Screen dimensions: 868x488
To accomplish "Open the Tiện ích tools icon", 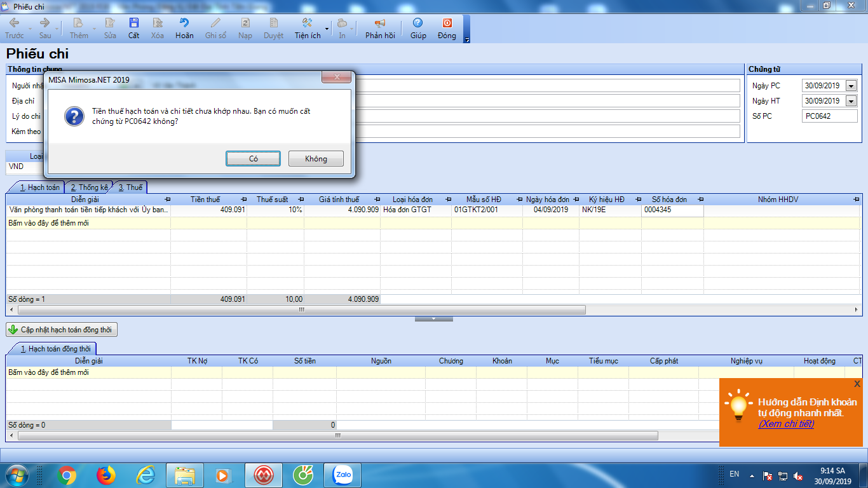I will [307, 24].
